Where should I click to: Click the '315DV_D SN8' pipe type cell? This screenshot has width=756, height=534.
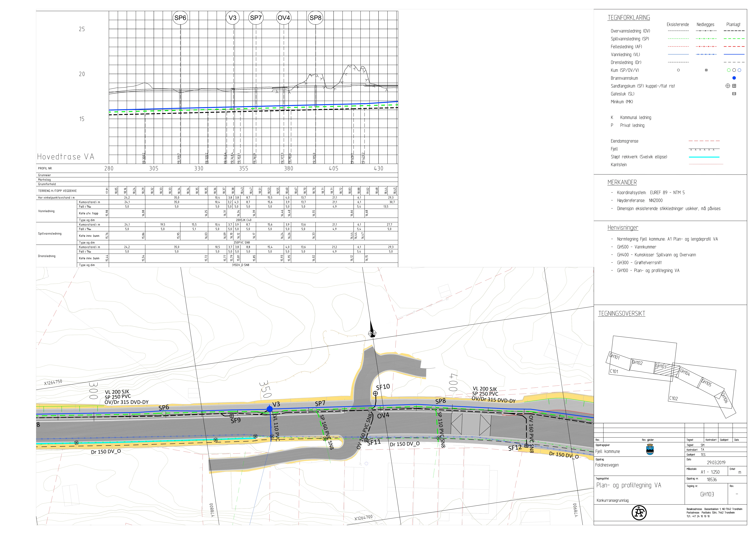coord(241,265)
